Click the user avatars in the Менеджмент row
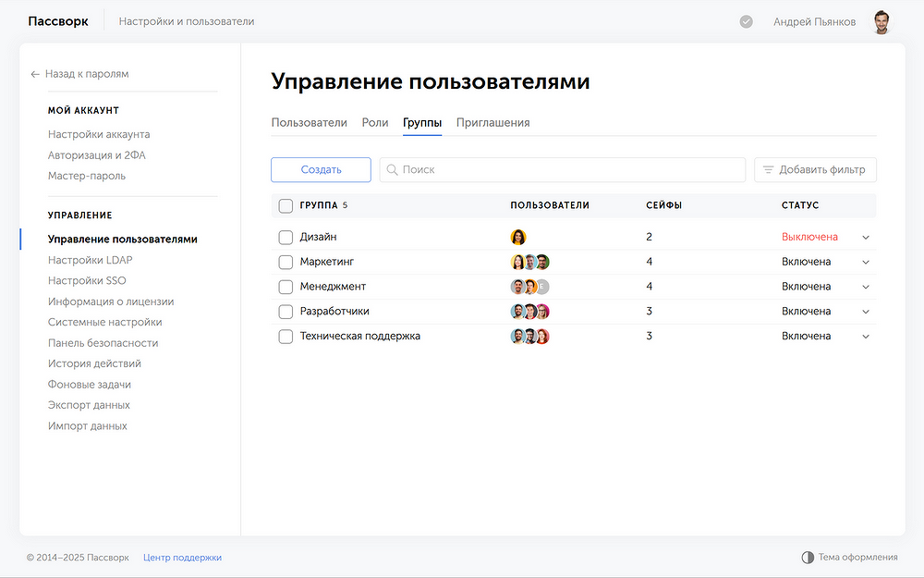Screen dimensions: 924x578 [x=529, y=287]
